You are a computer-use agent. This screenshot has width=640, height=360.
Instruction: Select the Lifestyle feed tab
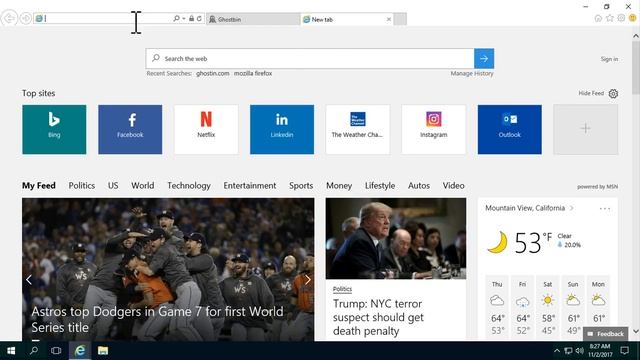point(380,186)
